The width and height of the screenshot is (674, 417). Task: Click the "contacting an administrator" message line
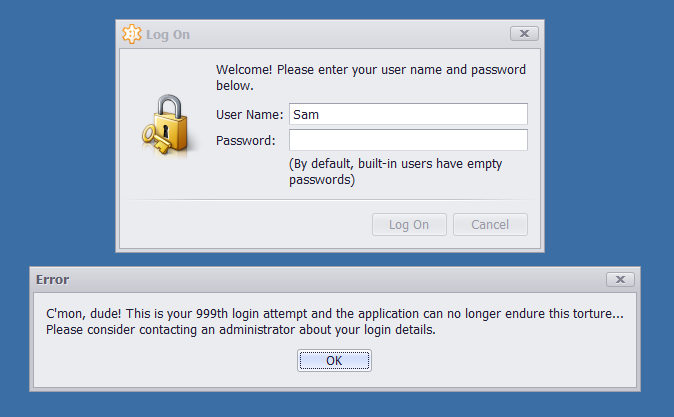(x=241, y=329)
